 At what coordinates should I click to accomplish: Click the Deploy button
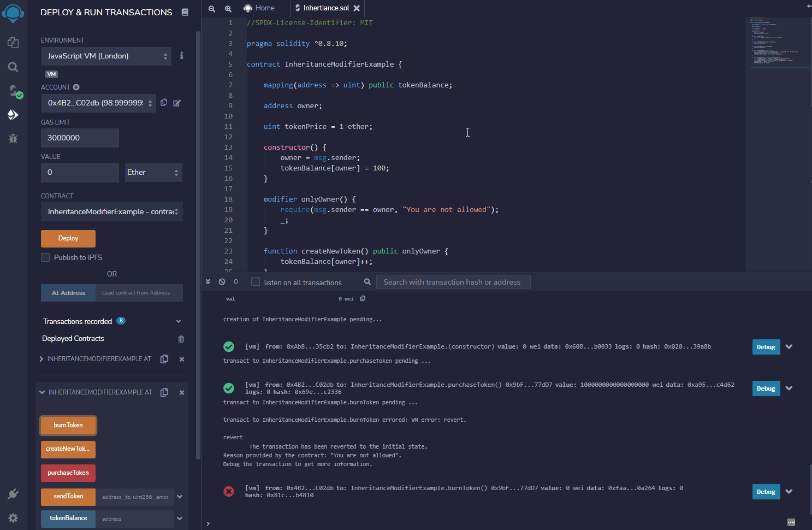click(x=68, y=239)
